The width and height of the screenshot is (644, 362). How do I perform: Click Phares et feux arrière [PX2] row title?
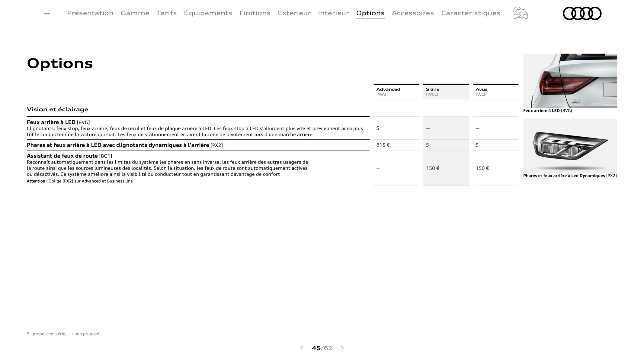point(125,145)
